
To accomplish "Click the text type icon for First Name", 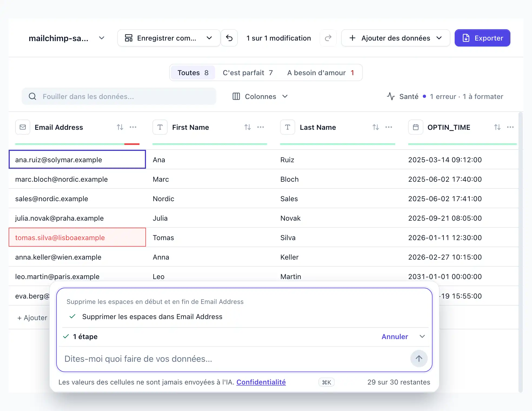I will point(160,127).
